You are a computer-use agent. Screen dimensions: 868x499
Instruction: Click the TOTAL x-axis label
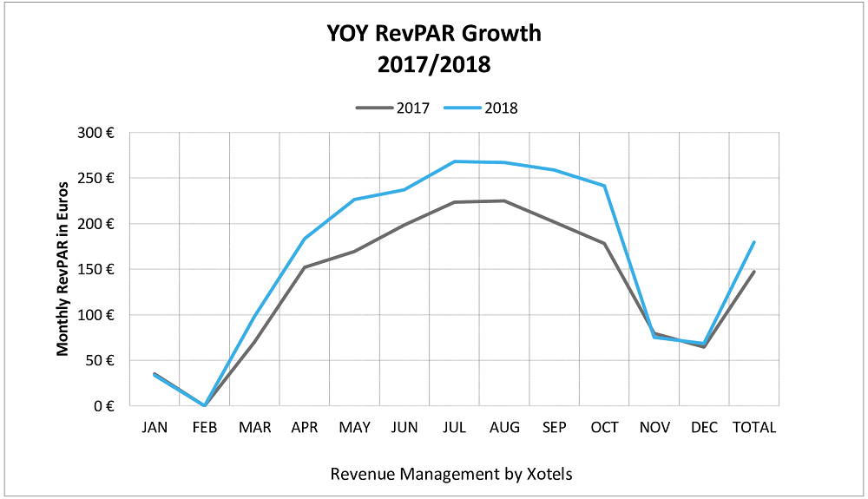pyautogui.click(x=754, y=428)
